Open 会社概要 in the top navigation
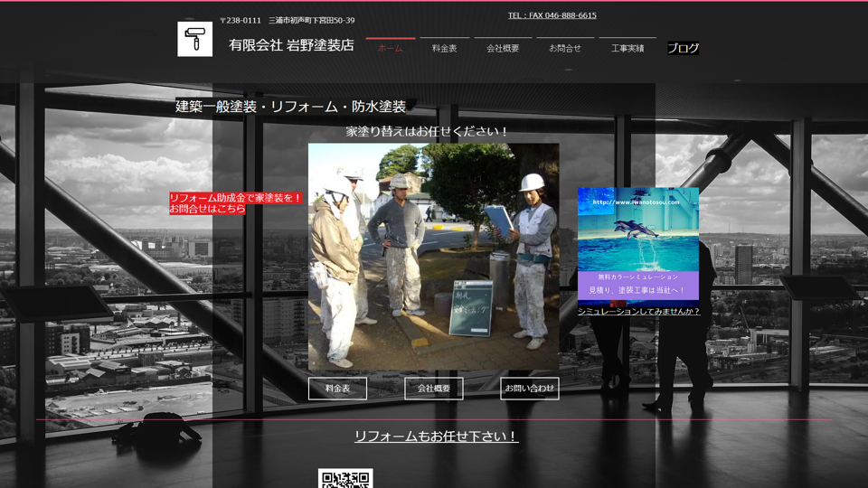 pyautogui.click(x=503, y=48)
